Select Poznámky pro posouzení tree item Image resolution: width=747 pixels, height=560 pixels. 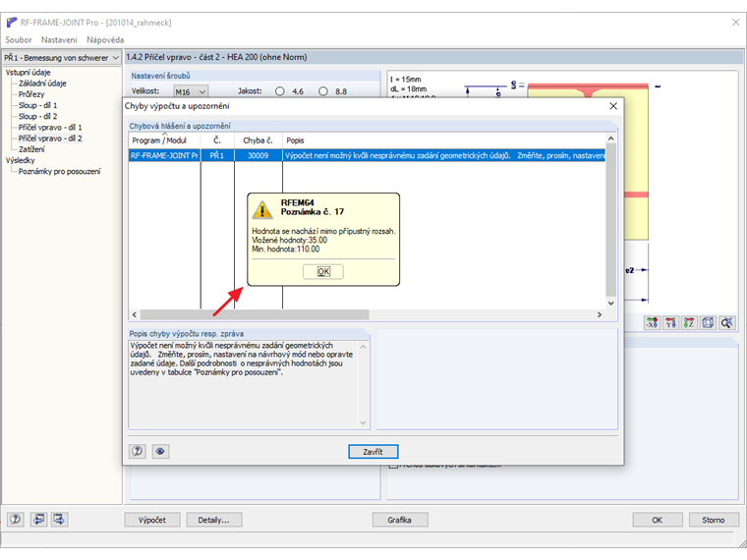coord(59,171)
